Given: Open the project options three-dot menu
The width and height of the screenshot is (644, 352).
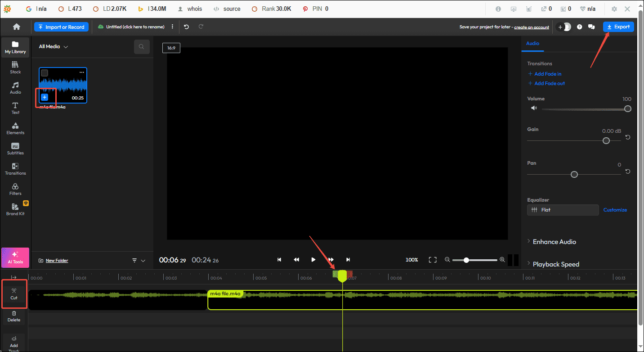Looking at the screenshot, I should (172, 27).
